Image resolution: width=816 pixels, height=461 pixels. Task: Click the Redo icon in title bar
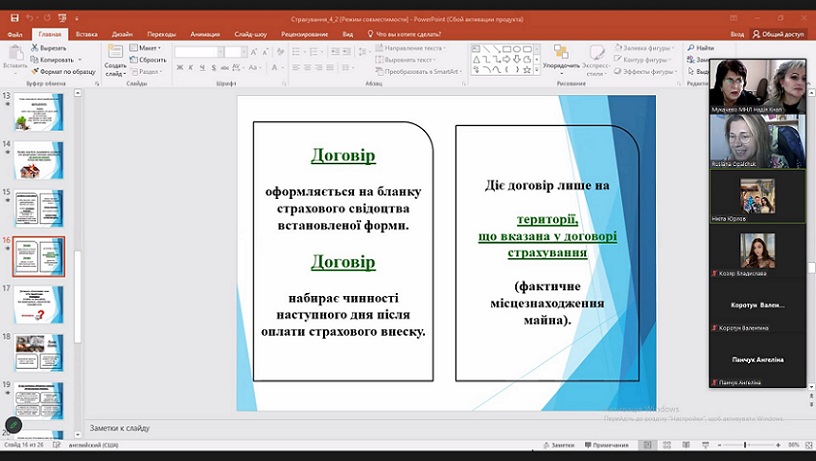(x=47, y=18)
